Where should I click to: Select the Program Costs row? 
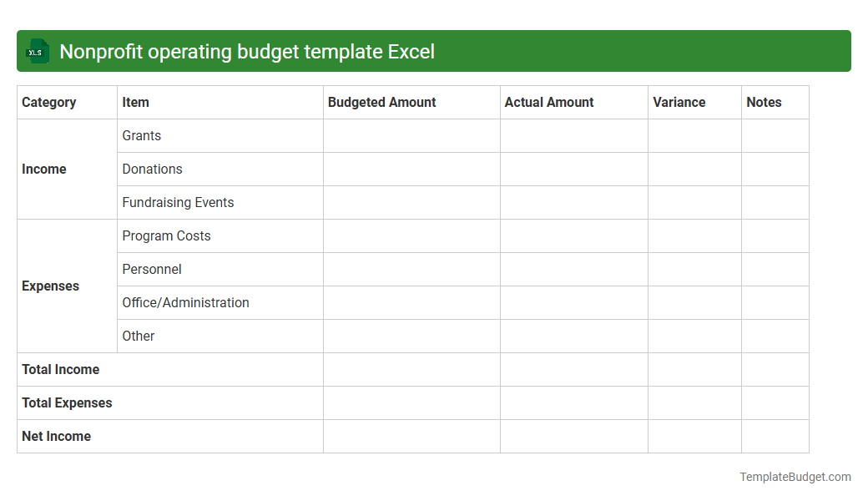tap(166, 235)
